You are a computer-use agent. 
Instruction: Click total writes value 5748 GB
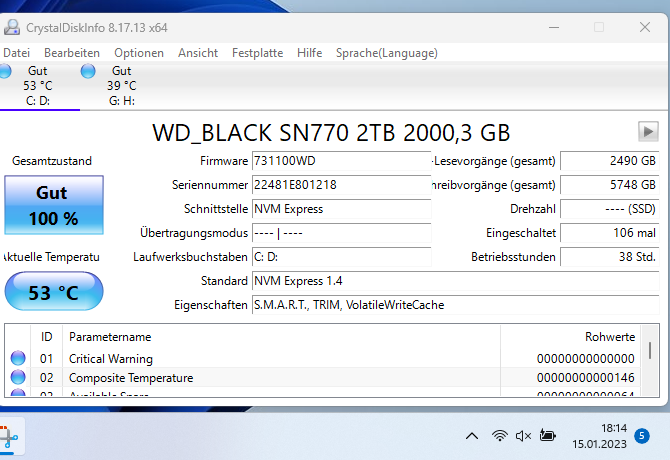pyautogui.click(x=610, y=185)
